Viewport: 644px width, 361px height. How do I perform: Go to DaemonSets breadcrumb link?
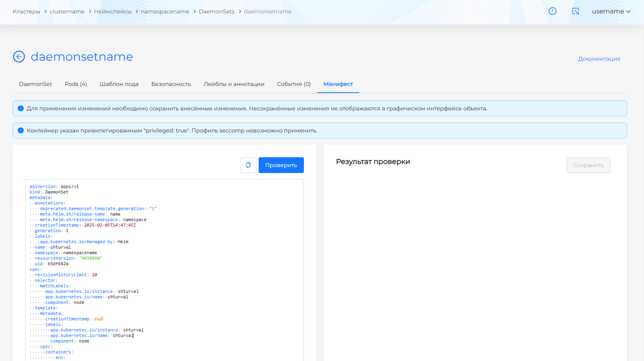click(217, 11)
